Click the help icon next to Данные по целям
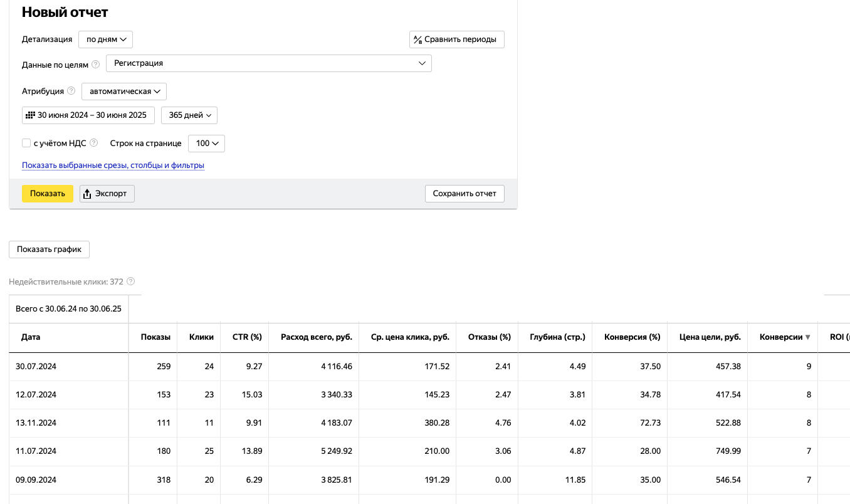Screen dimensions: 850x504 click(96, 64)
